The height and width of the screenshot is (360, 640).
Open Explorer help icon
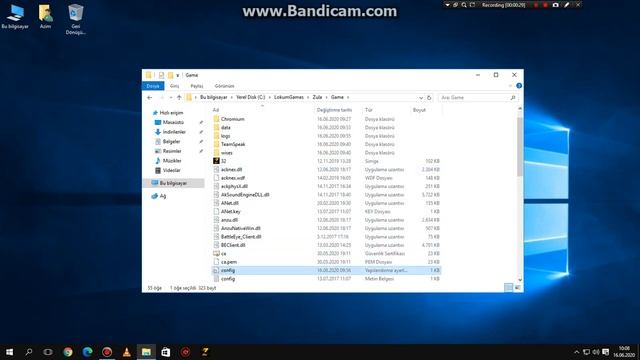click(x=519, y=86)
